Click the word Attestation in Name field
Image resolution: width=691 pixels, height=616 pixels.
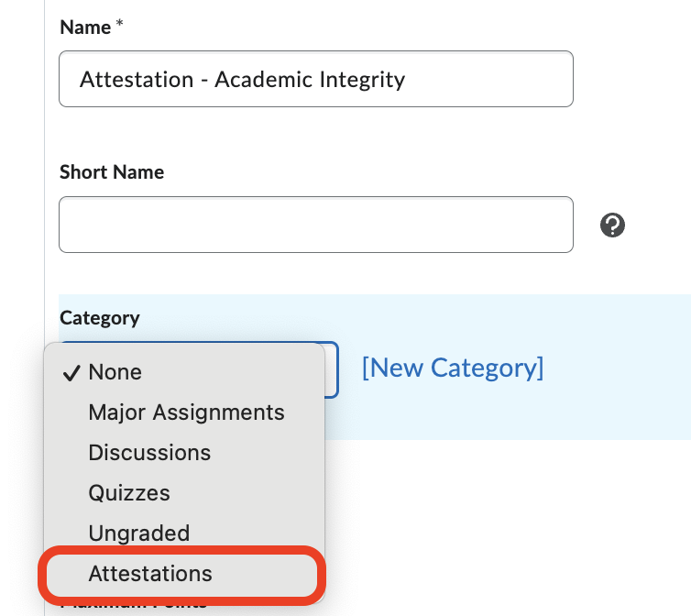tap(136, 80)
